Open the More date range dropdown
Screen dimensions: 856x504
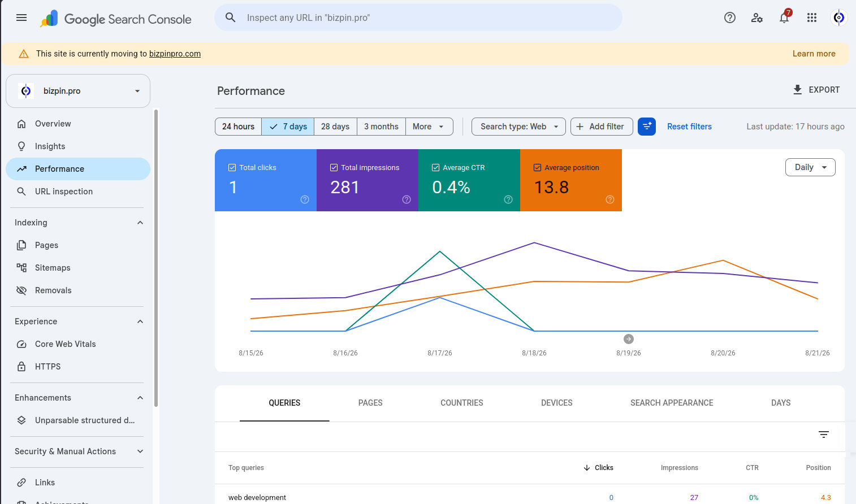tap(429, 127)
